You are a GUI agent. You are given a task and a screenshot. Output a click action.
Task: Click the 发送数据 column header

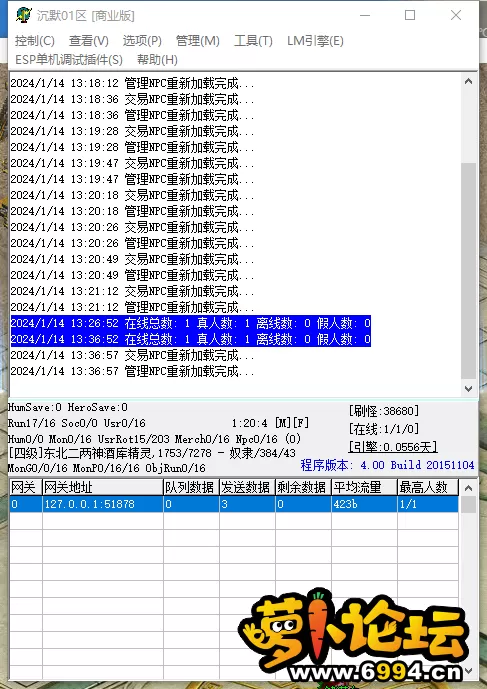(247, 487)
